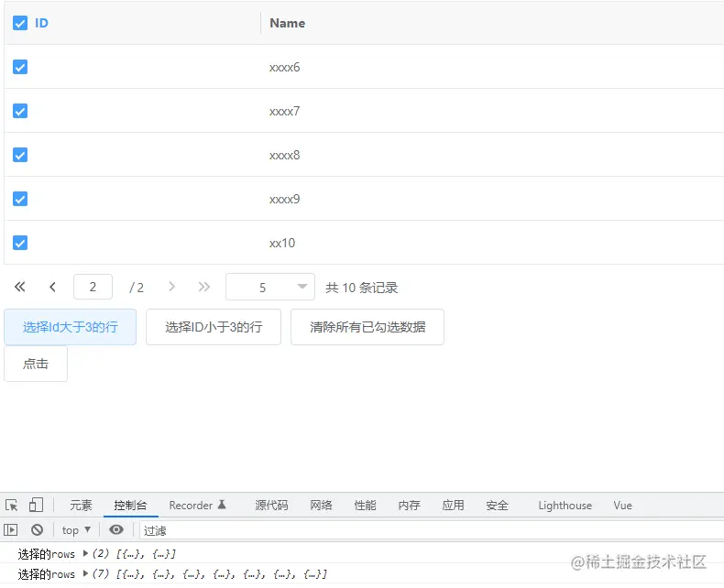Uncheck the row xxxx7 checkbox
724x588 pixels.
pyautogui.click(x=20, y=111)
